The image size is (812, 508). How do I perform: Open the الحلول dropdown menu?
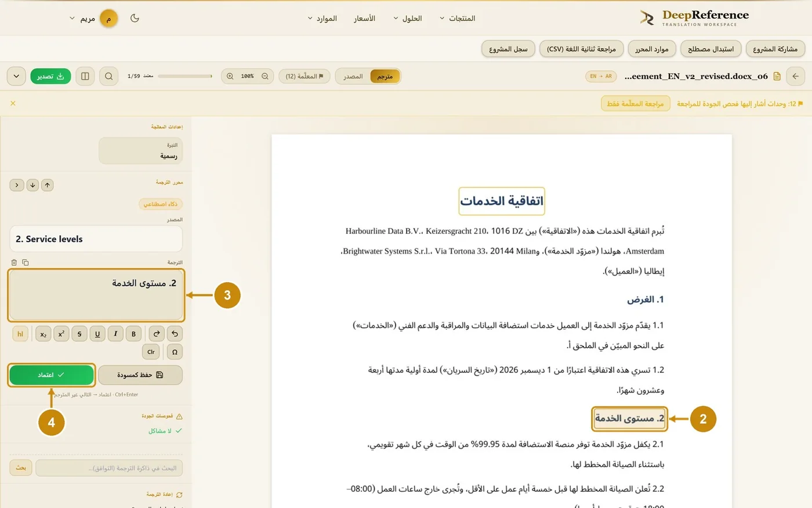tap(408, 19)
